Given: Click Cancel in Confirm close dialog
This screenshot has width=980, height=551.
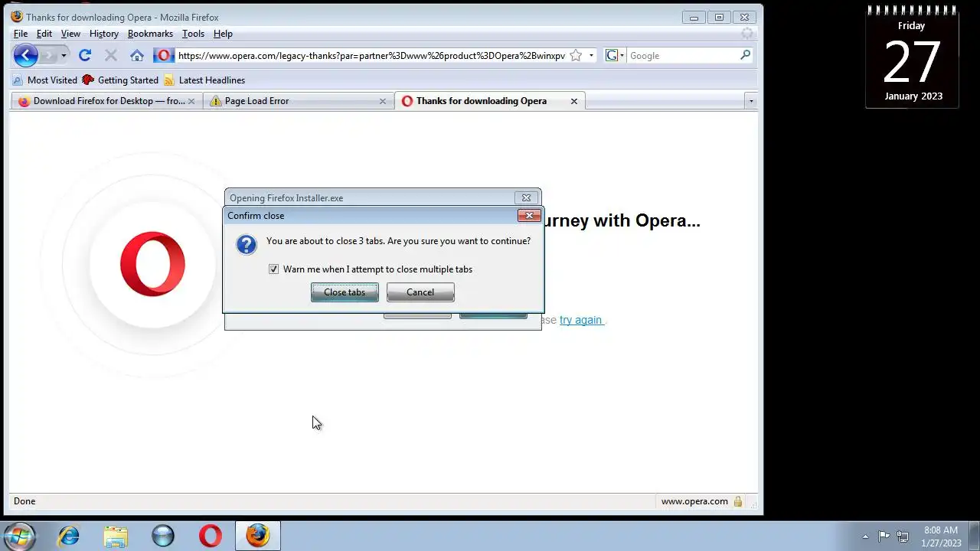Looking at the screenshot, I should pyautogui.click(x=420, y=292).
